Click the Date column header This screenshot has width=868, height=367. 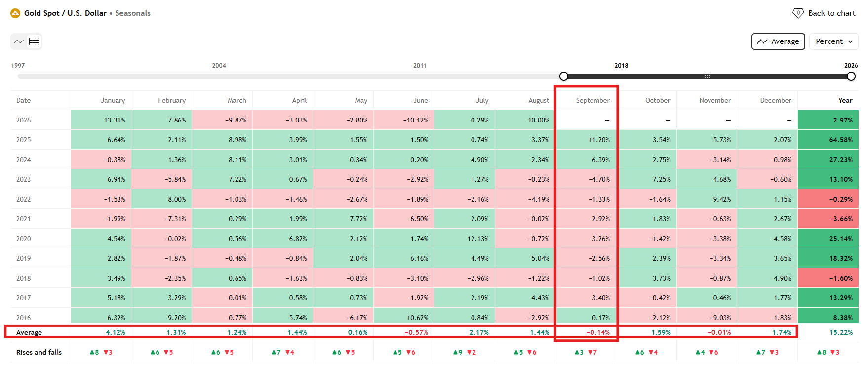click(23, 100)
